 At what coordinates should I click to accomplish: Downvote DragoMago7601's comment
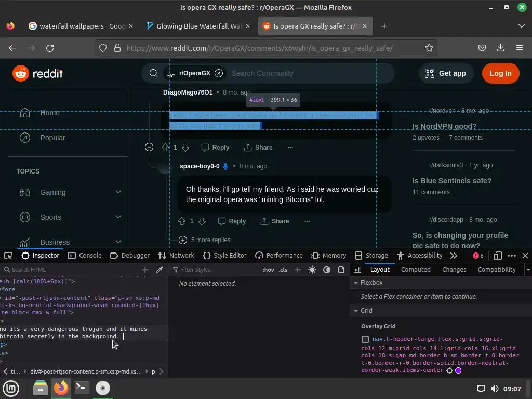coord(185,147)
